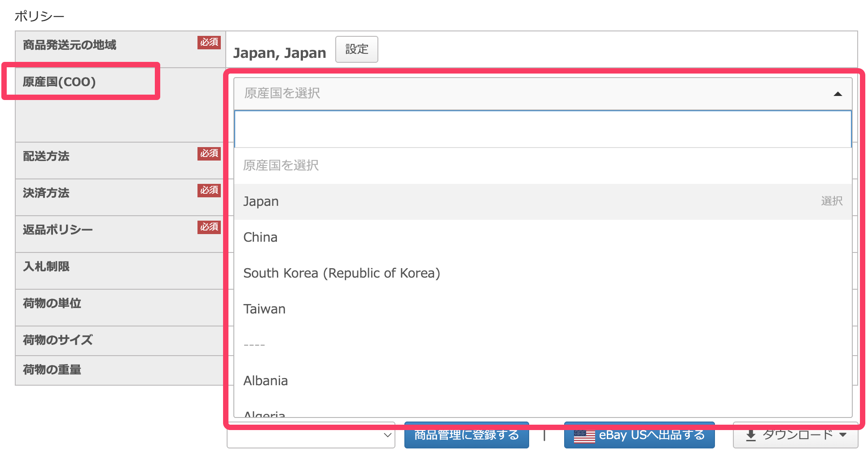Focus the country search input field
Screen dimensions: 868x461
coord(542,129)
